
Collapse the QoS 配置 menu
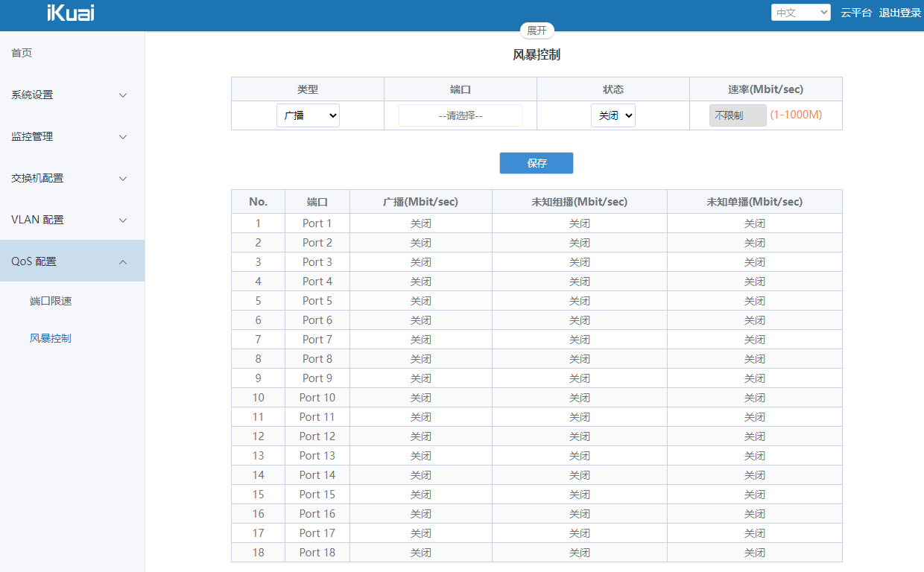tap(72, 261)
